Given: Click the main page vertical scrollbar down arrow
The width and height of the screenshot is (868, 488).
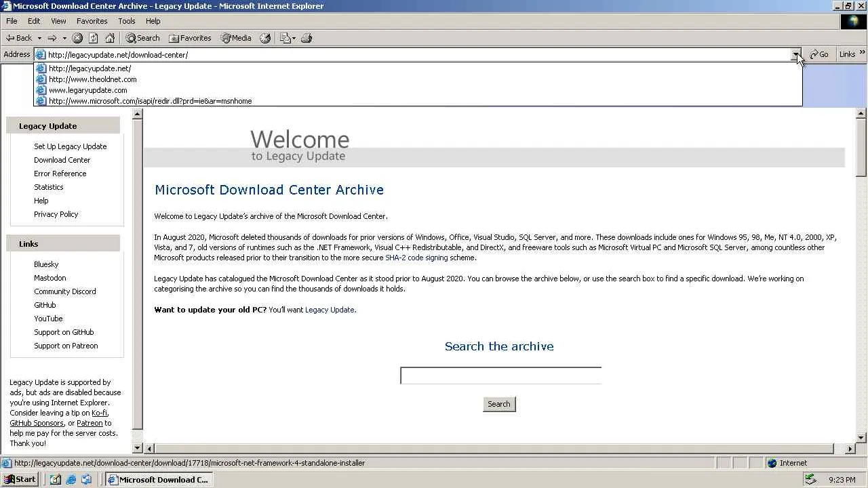Looking at the screenshot, I should 862,438.
